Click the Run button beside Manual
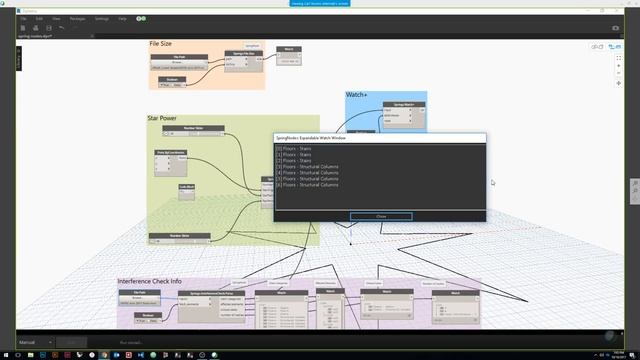This screenshot has width=640, height=360. [71, 342]
